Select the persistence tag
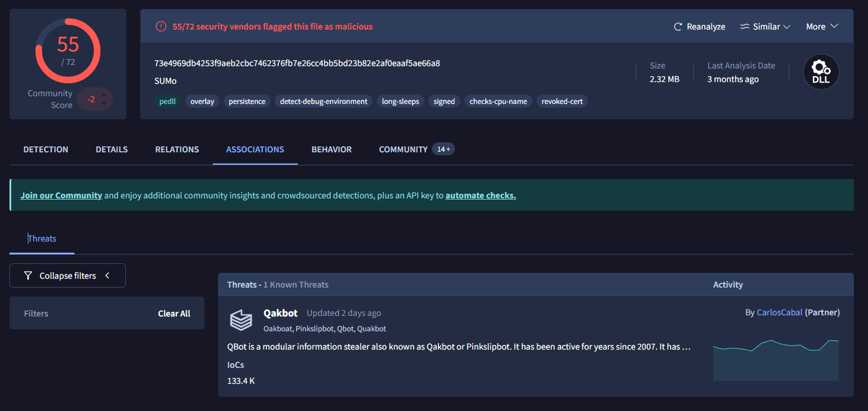The width and height of the screenshot is (868, 411). (x=247, y=102)
